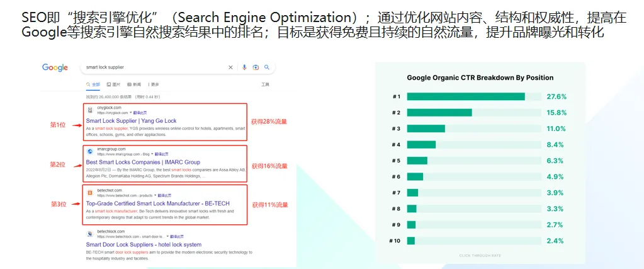The width and height of the screenshot is (644, 269).
Task: Click 翻译此页 for the imarcgroup.com result
Action: (161, 154)
